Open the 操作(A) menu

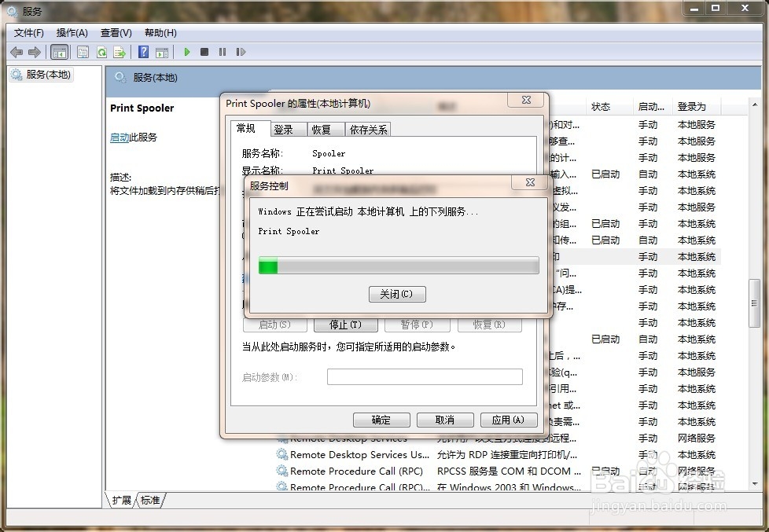point(72,33)
